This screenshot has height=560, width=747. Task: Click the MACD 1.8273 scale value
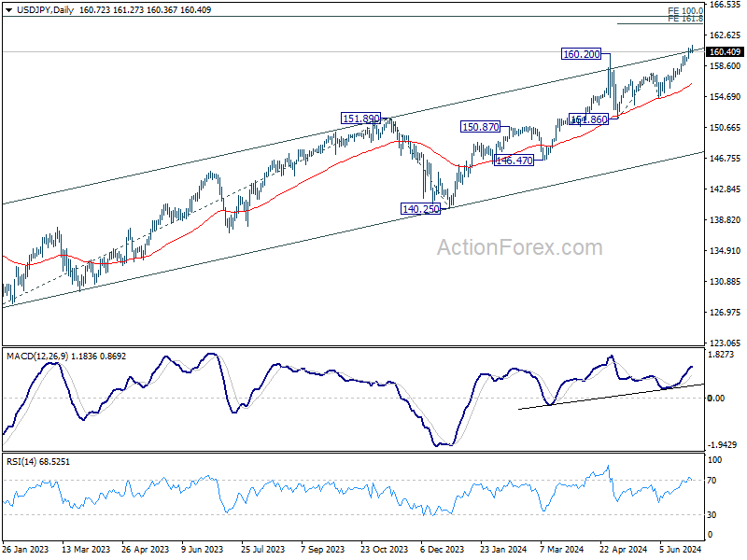tap(721, 355)
